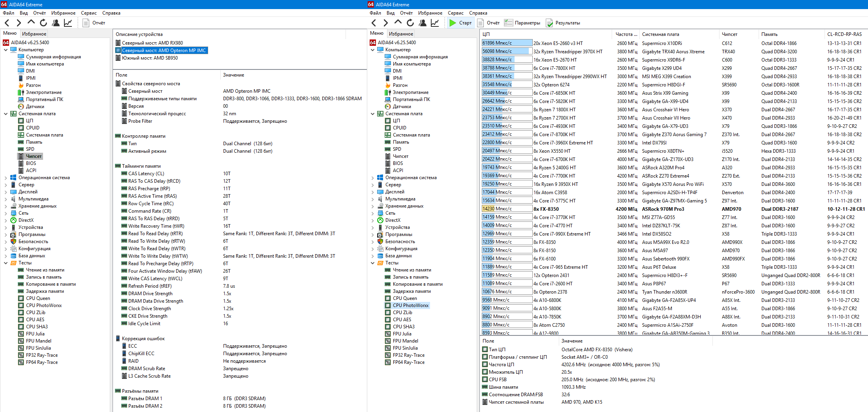The width and height of the screenshot is (868, 412).
Task: Click the Программы icon in right window tree
Action: (x=380, y=234)
